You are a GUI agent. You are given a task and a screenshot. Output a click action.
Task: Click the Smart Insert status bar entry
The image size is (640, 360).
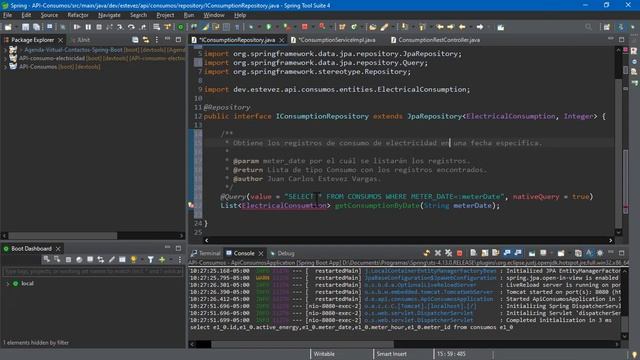[391, 354]
